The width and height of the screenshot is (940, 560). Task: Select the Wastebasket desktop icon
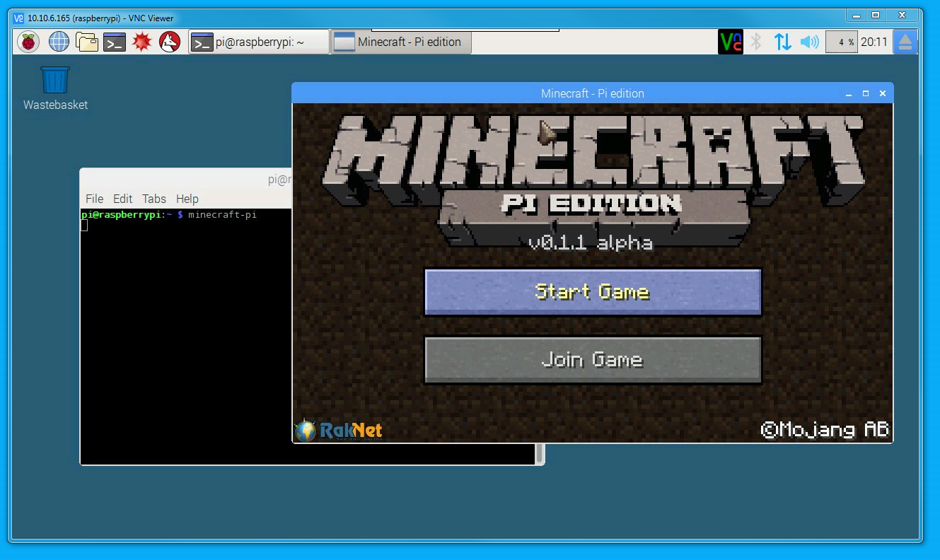55,88
